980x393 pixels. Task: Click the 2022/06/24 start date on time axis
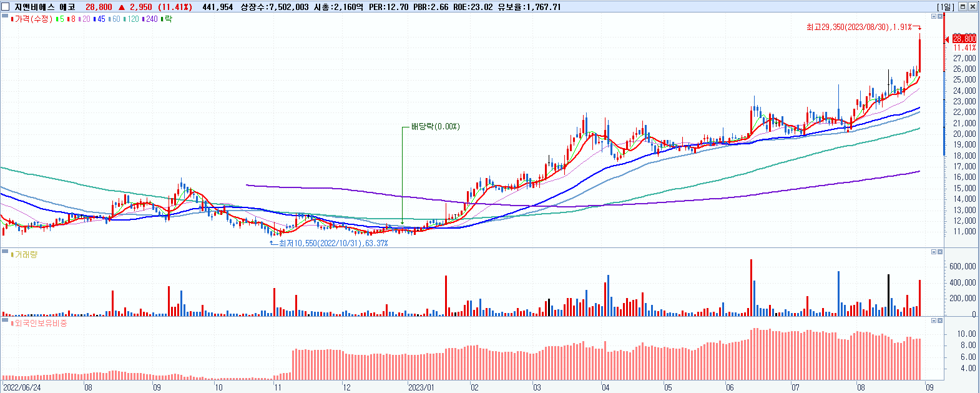click(22, 387)
